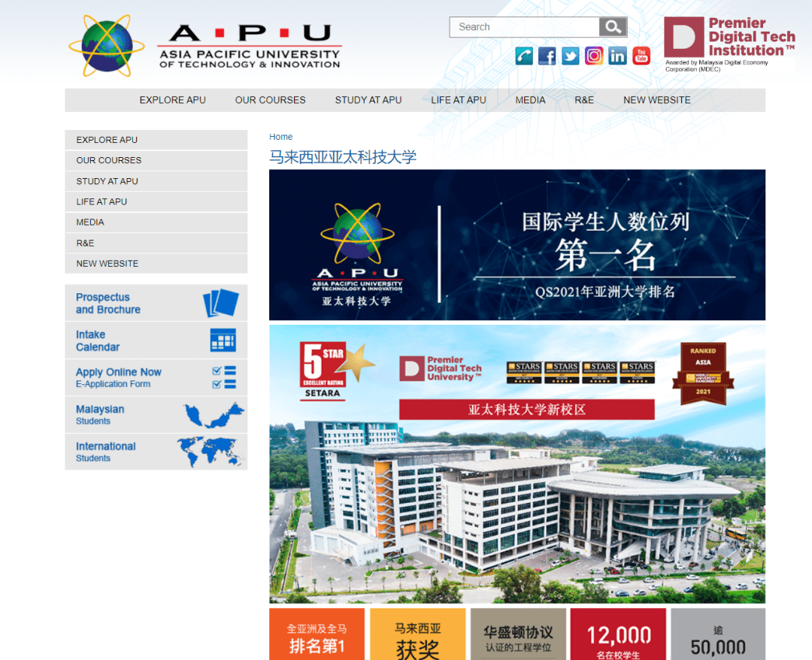Click the world map icon

tap(211, 452)
